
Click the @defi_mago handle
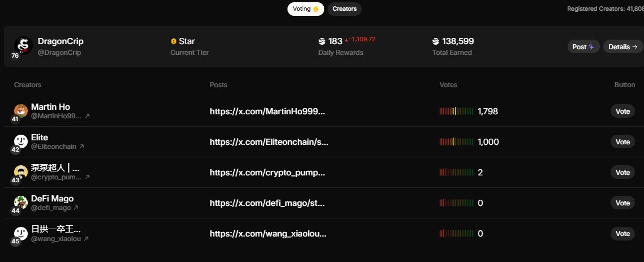[x=51, y=208]
